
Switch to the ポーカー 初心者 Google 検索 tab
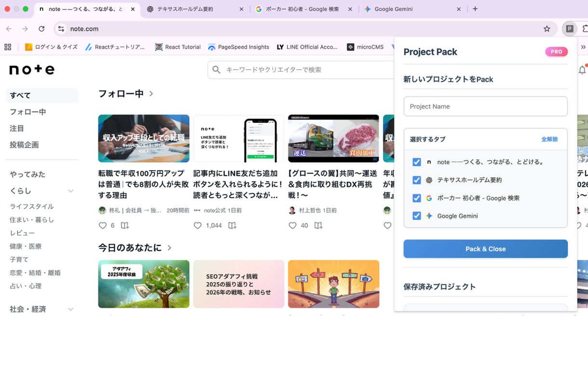coord(303,9)
